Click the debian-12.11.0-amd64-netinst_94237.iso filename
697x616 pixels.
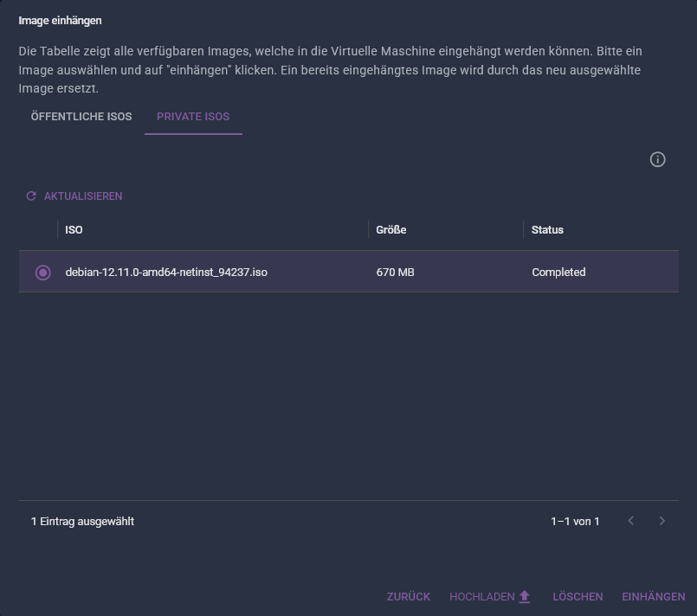click(166, 273)
